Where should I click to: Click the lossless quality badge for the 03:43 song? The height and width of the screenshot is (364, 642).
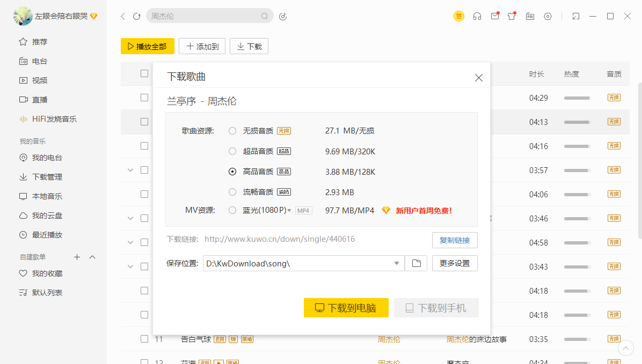(x=614, y=266)
